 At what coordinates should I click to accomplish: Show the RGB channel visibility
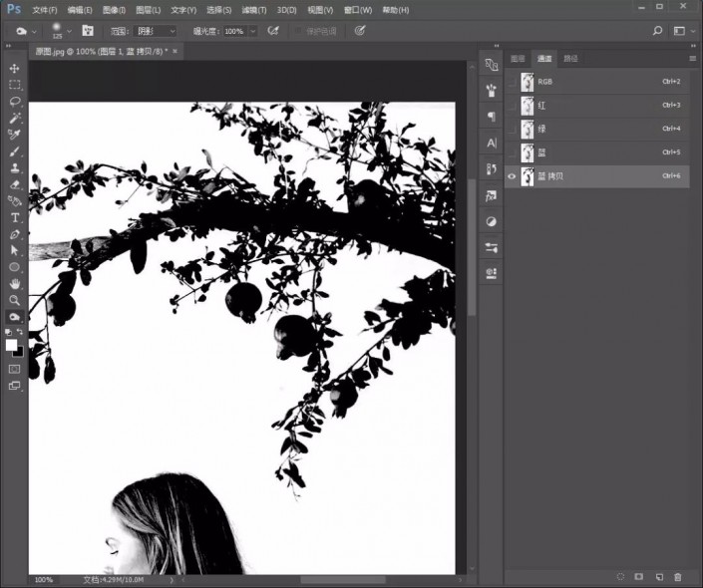click(x=513, y=82)
